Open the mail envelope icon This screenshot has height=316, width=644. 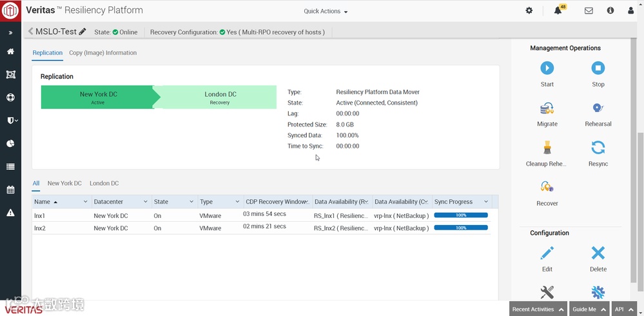point(589,11)
